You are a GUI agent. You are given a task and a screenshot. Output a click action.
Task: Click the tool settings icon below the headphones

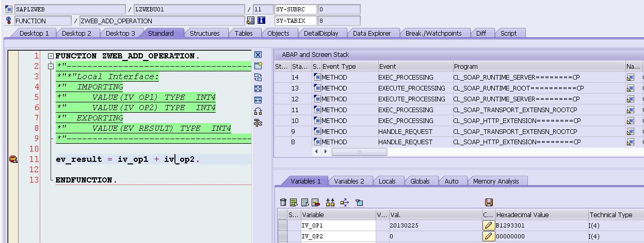(258, 123)
